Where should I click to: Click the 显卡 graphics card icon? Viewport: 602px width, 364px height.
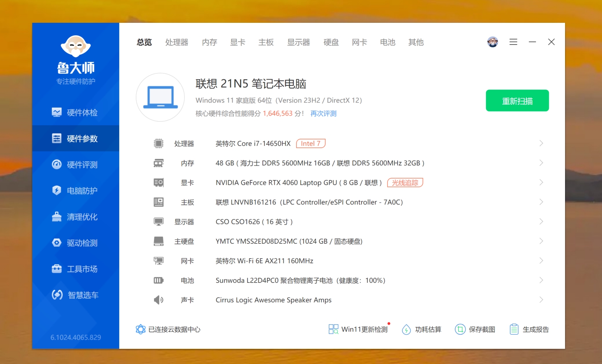(x=158, y=183)
